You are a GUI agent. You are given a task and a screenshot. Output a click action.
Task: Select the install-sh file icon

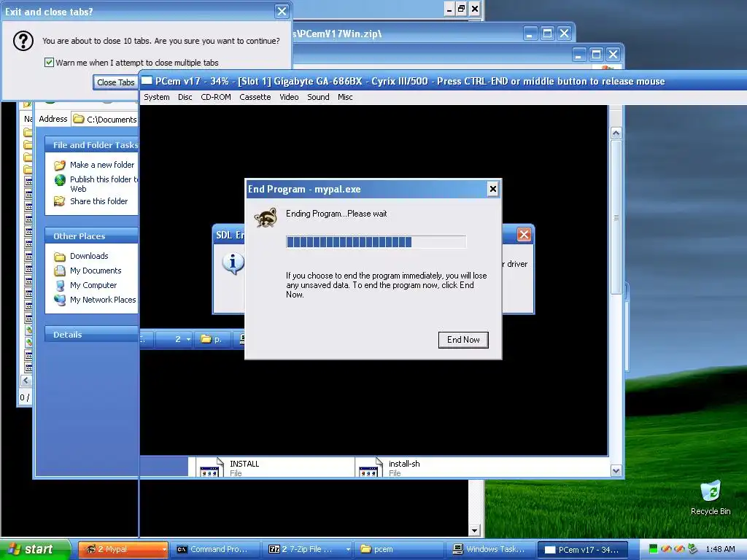click(368, 467)
